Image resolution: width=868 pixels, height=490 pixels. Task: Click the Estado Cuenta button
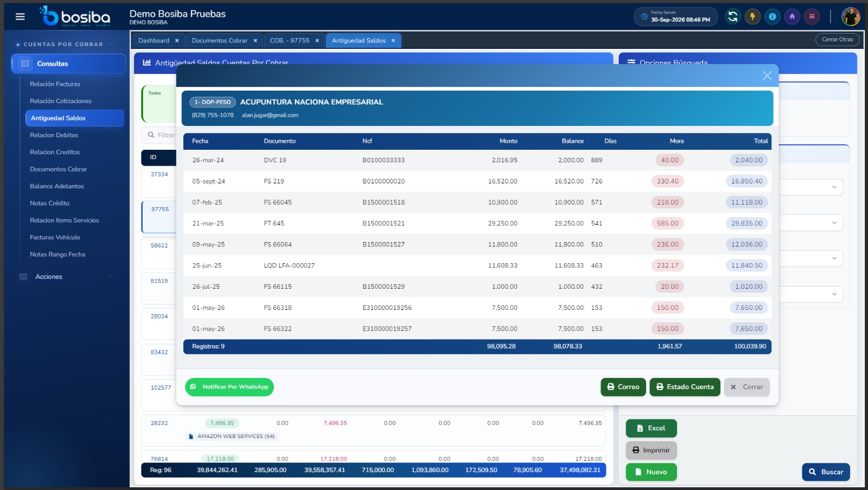click(x=685, y=387)
